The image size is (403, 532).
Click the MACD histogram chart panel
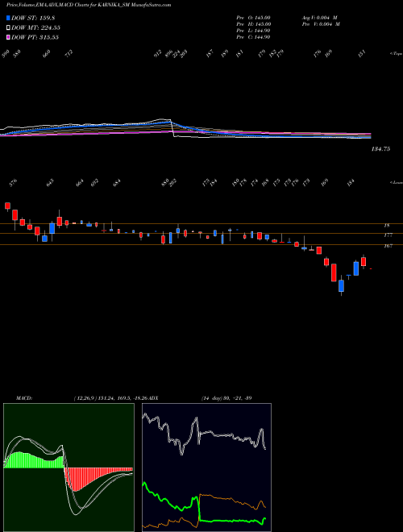(69, 468)
